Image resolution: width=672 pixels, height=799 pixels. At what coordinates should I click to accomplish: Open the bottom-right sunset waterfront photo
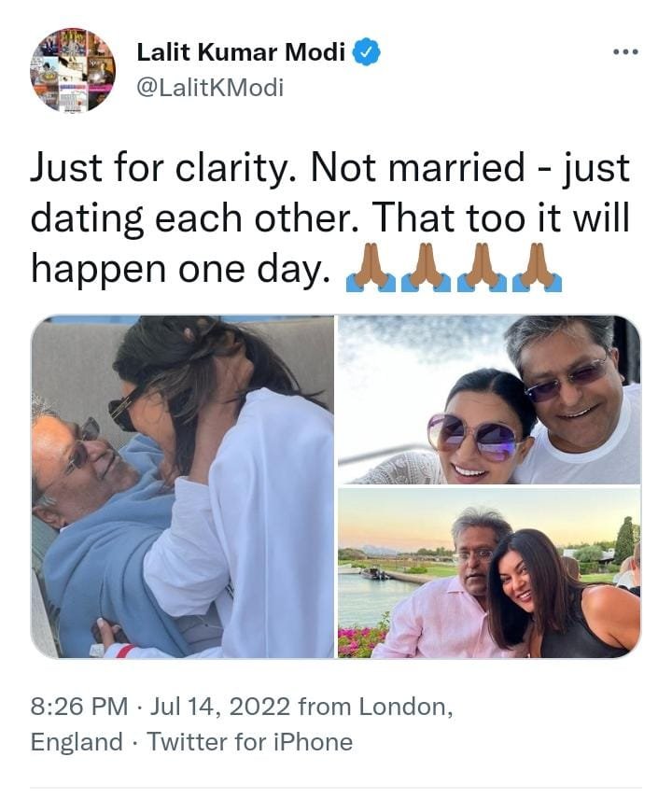click(x=489, y=573)
